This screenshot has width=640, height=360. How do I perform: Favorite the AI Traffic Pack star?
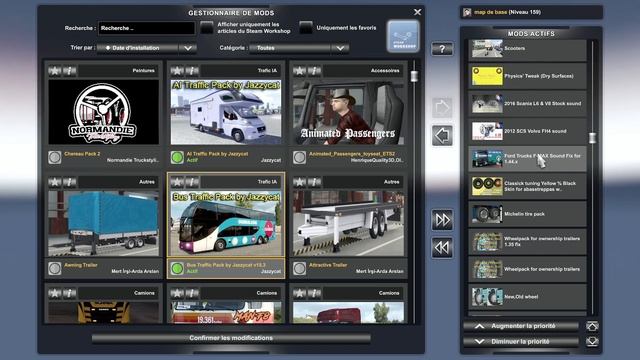[x=177, y=71]
